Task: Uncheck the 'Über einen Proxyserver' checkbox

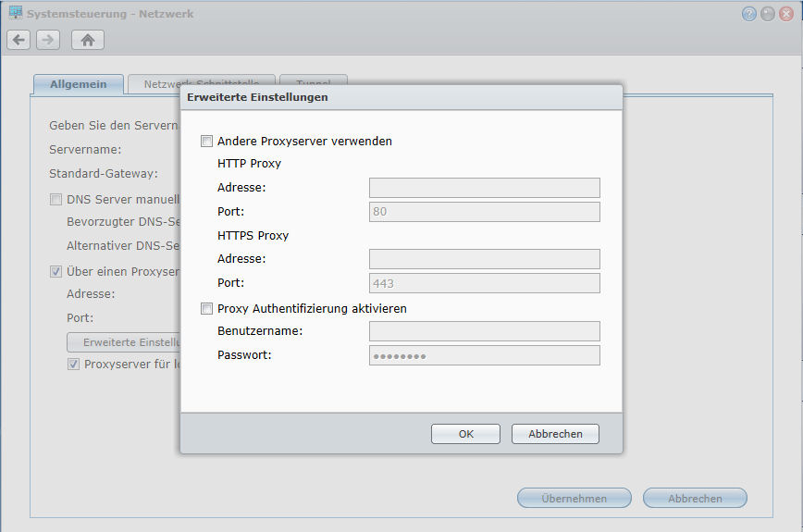Action: pos(56,272)
